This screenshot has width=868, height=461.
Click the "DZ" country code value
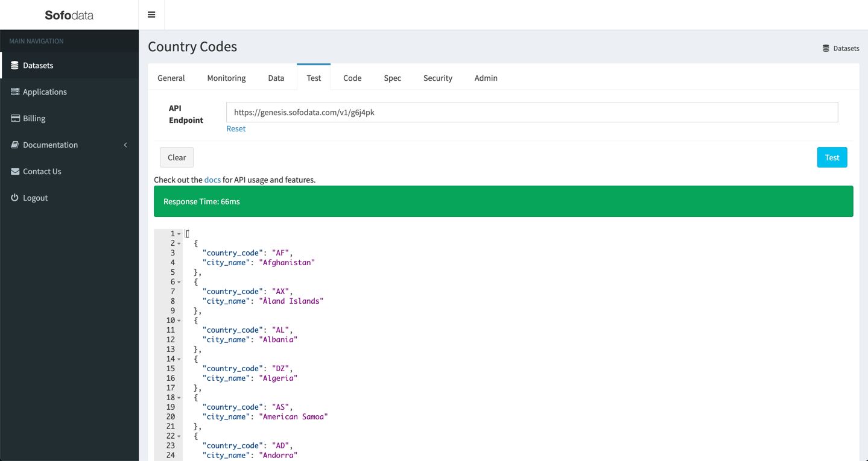pyautogui.click(x=280, y=369)
